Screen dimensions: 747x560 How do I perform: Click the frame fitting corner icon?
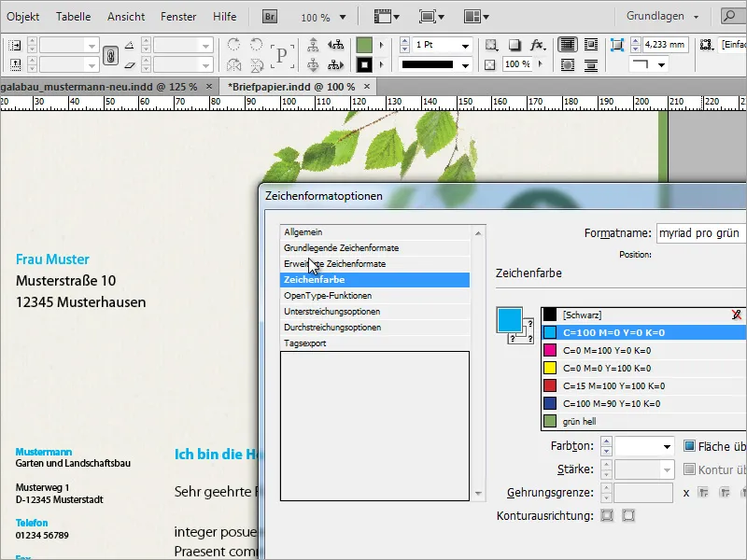(617, 45)
